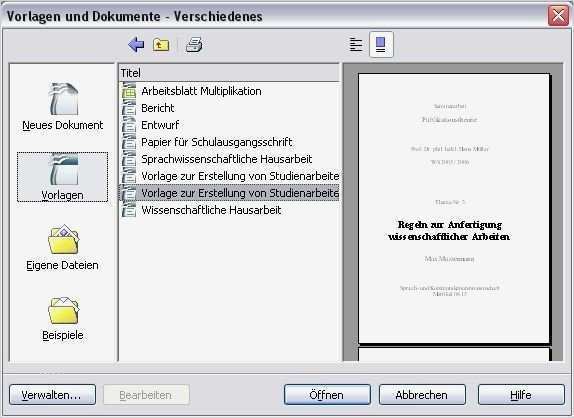Click icon beside Arbeitsblatt Multiplikation
Viewport: 574px width, 418px height.
[128, 90]
